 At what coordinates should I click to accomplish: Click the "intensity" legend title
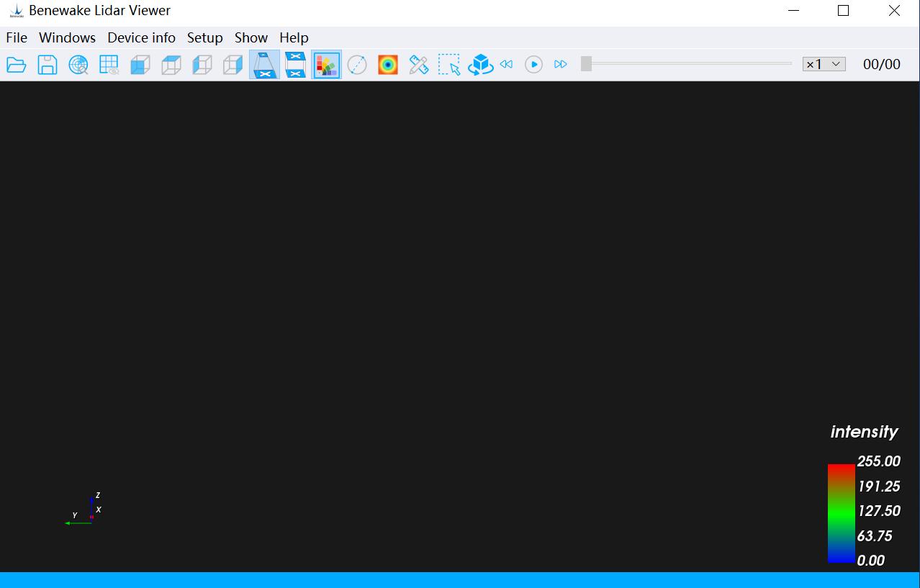[864, 432]
